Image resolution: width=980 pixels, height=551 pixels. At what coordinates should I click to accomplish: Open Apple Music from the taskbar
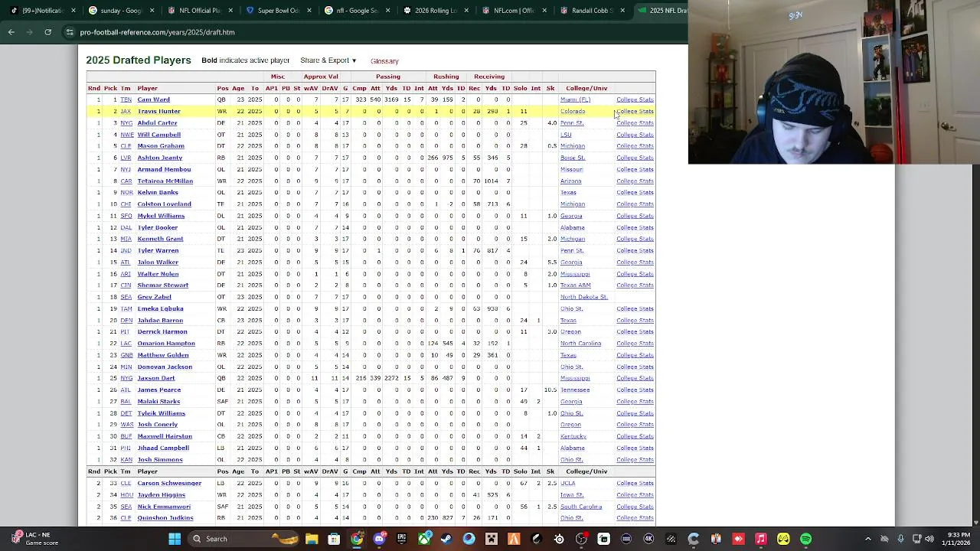tap(761, 539)
